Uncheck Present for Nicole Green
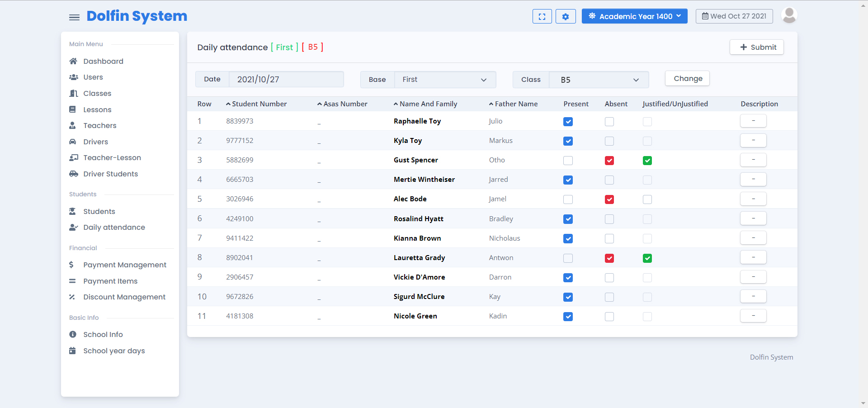 coord(568,317)
